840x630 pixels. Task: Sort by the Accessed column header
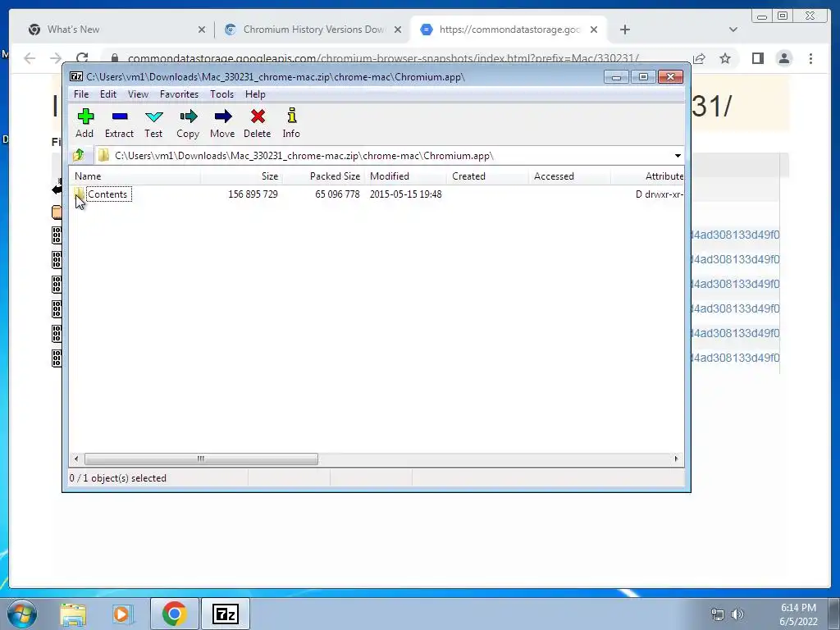coord(569,176)
